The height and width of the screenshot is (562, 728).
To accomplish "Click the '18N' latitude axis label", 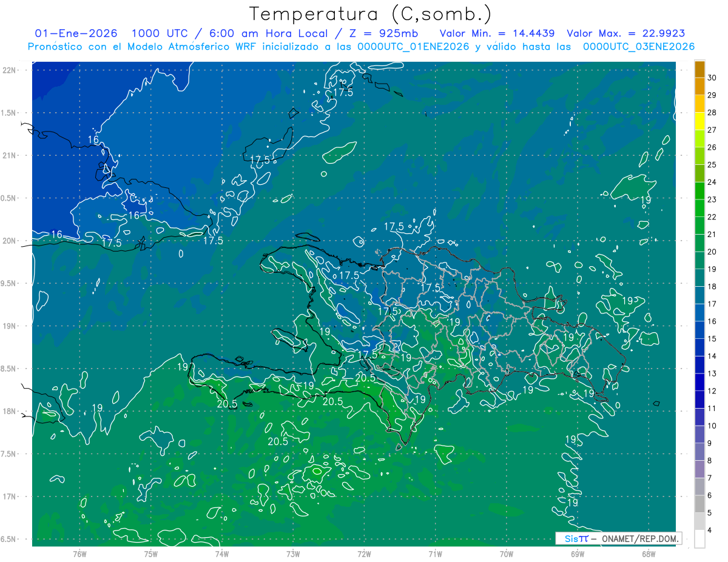I will 9,411.
